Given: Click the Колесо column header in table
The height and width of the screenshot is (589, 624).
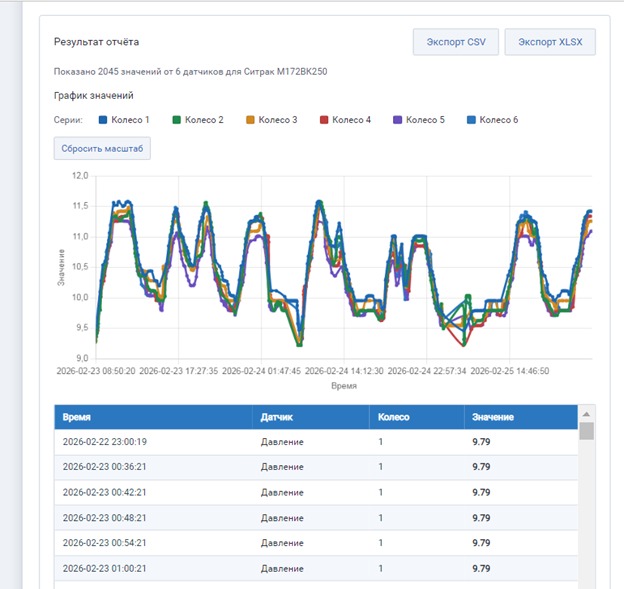Looking at the screenshot, I should 394,416.
